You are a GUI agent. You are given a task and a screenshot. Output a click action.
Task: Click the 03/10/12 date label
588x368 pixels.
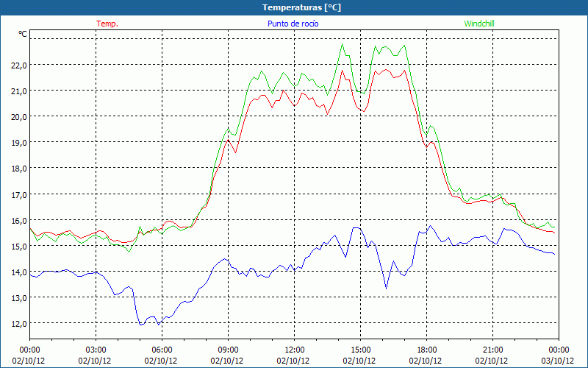[558, 361]
